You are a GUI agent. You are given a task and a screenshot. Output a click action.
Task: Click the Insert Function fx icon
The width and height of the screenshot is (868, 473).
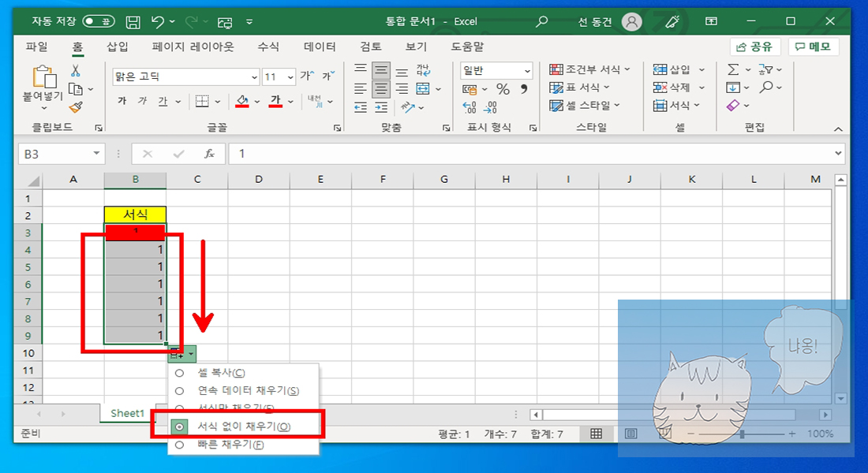click(x=209, y=154)
